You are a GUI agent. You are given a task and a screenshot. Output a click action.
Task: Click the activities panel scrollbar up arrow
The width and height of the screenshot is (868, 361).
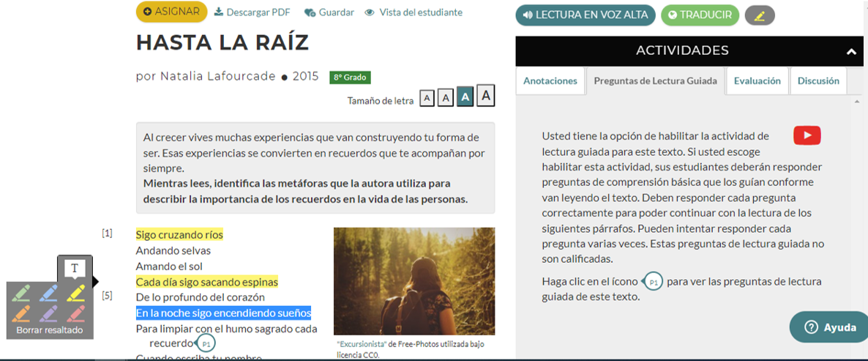click(x=858, y=103)
